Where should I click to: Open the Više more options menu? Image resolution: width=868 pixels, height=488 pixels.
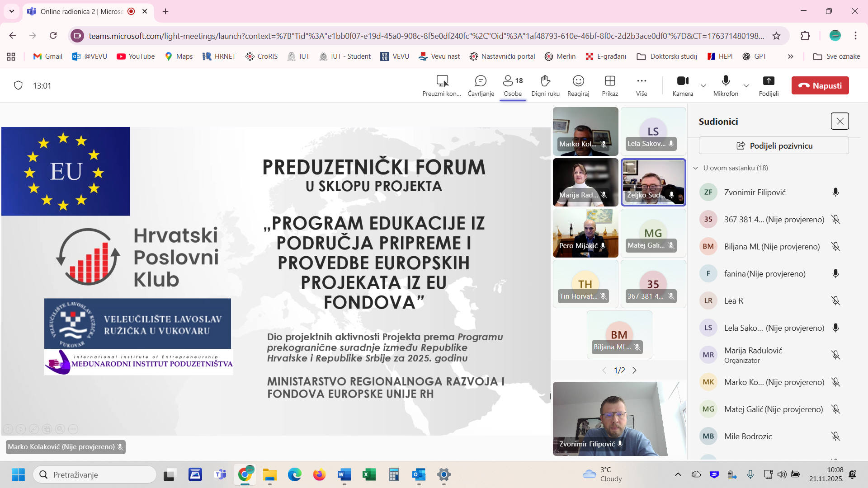tap(642, 81)
